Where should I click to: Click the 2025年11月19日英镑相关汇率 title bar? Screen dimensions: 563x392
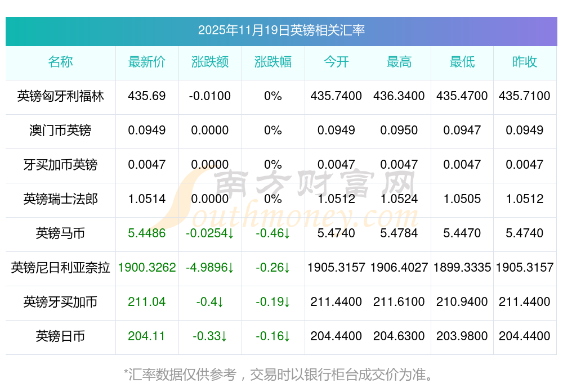(281, 30)
